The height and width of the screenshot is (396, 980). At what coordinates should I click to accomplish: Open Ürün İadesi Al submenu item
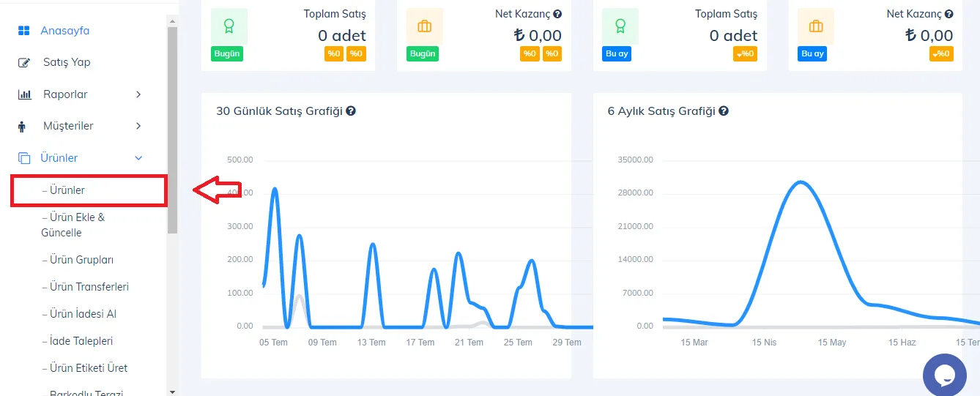click(79, 314)
